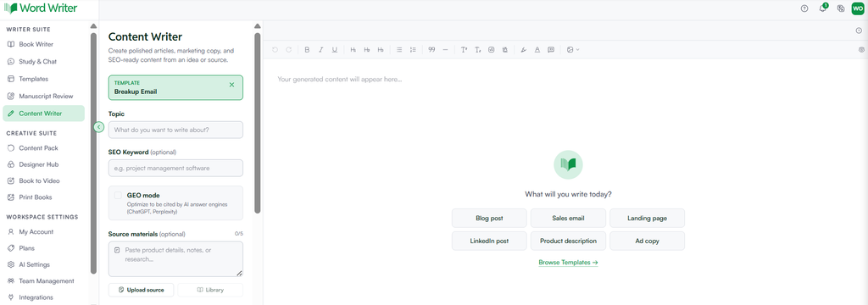The width and height of the screenshot is (868, 305).
Task: Collapse the sidebar with the chevron button
Action: click(x=98, y=127)
